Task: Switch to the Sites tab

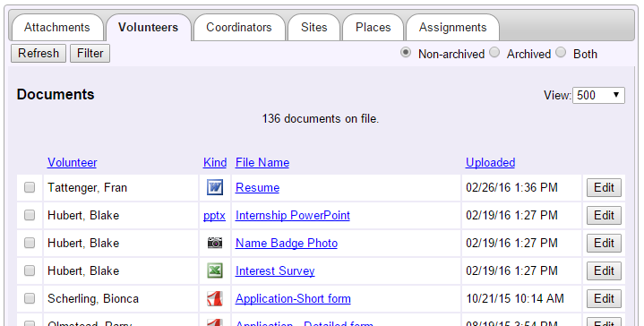Action: click(314, 28)
